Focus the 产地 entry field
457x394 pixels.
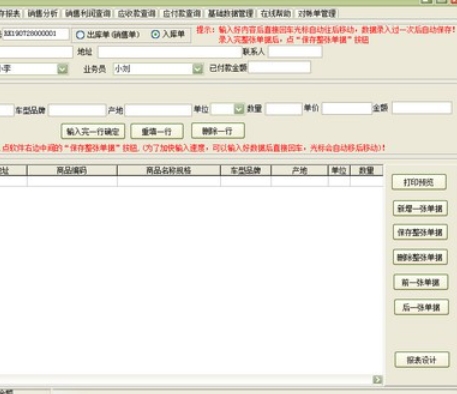point(158,110)
